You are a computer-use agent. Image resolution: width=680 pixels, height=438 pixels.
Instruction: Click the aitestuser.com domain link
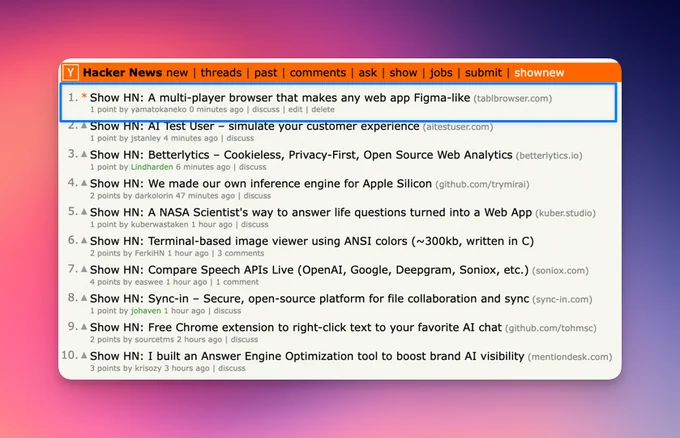point(458,127)
